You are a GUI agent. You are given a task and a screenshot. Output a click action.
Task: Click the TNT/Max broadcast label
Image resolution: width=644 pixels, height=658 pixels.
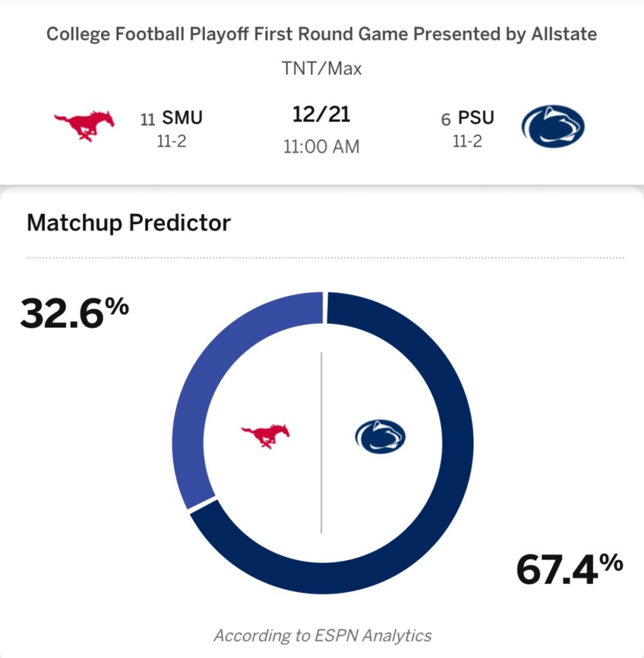[321, 68]
